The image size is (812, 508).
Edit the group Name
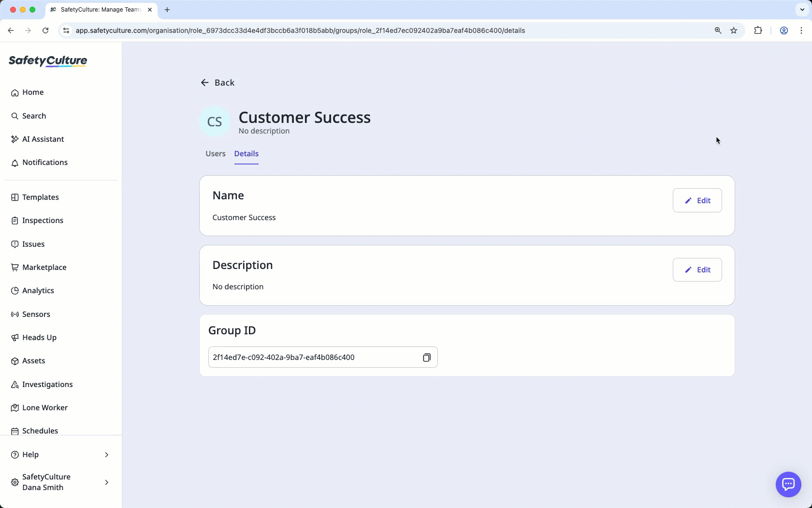coord(697,200)
